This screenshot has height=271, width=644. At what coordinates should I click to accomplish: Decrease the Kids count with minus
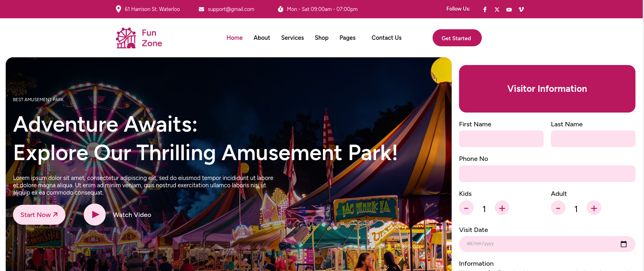point(466,208)
